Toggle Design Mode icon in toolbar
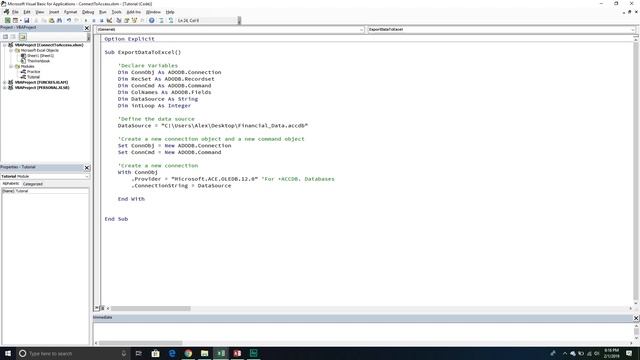The height and width of the screenshot is (360, 640). pos(109,20)
